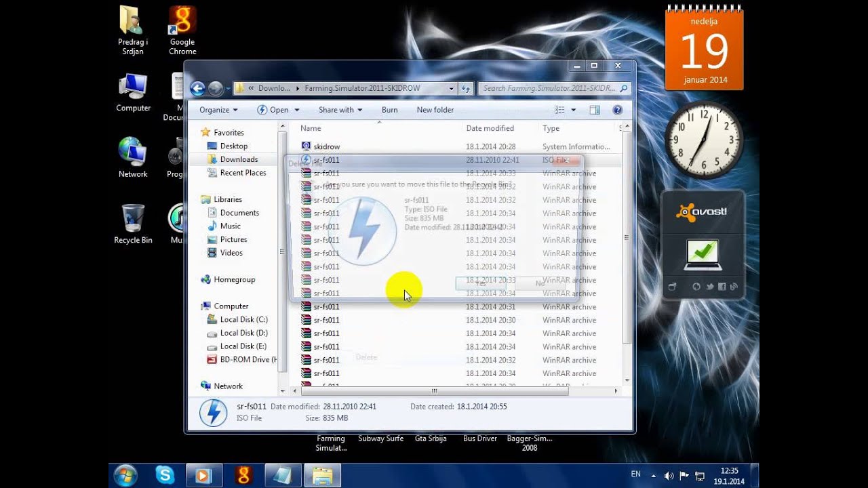Open the Computer desktop icon

coord(133,93)
